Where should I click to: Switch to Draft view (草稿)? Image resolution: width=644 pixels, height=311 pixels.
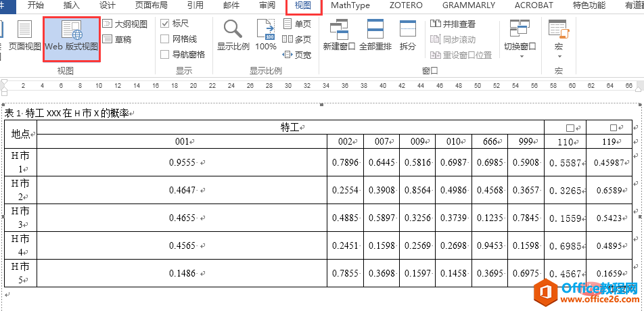pyautogui.click(x=118, y=39)
